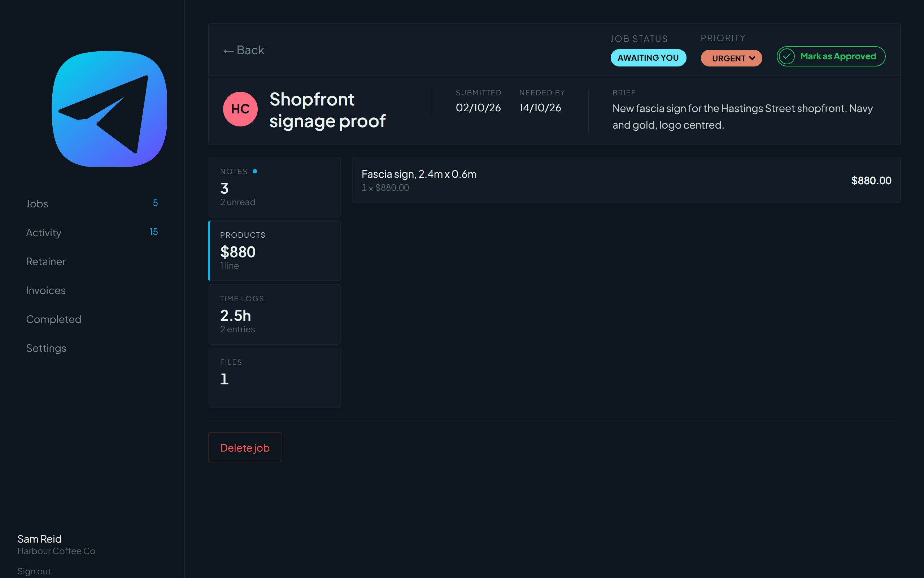The image size is (924, 578).
Task: Click the submitted date 02/10/26
Action: coord(478,108)
